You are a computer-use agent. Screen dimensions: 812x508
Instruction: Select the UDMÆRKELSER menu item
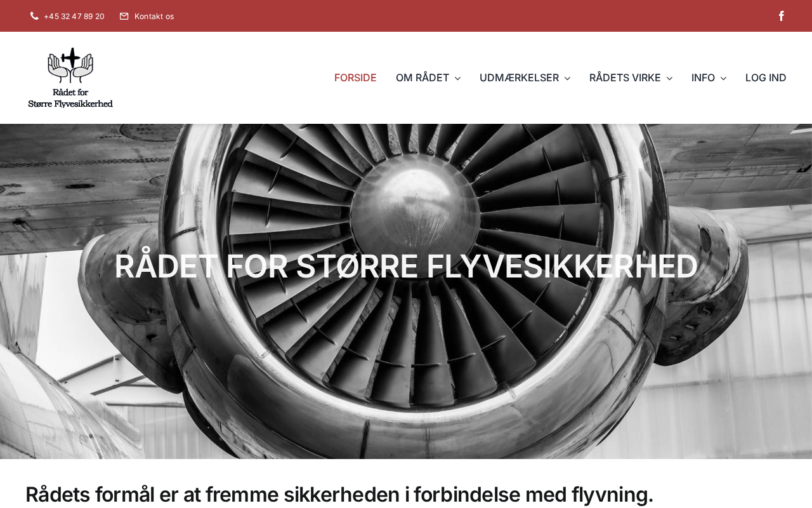(x=519, y=77)
